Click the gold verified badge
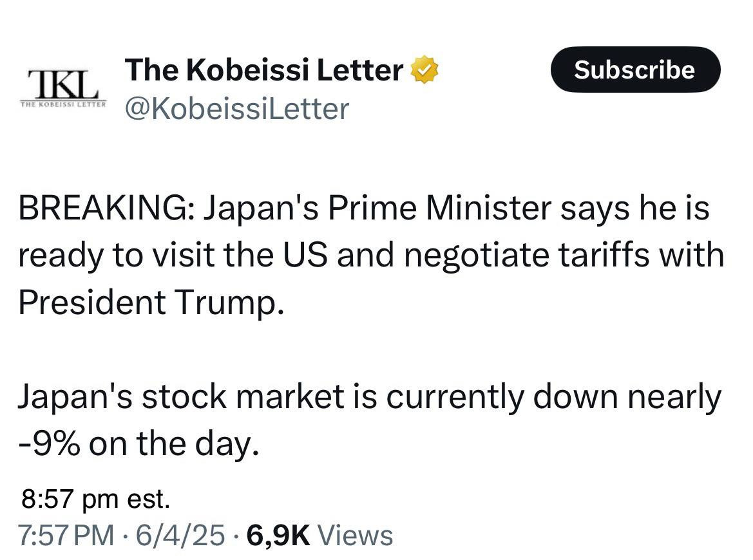Screen dimensions: 753x560 point(426,70)
